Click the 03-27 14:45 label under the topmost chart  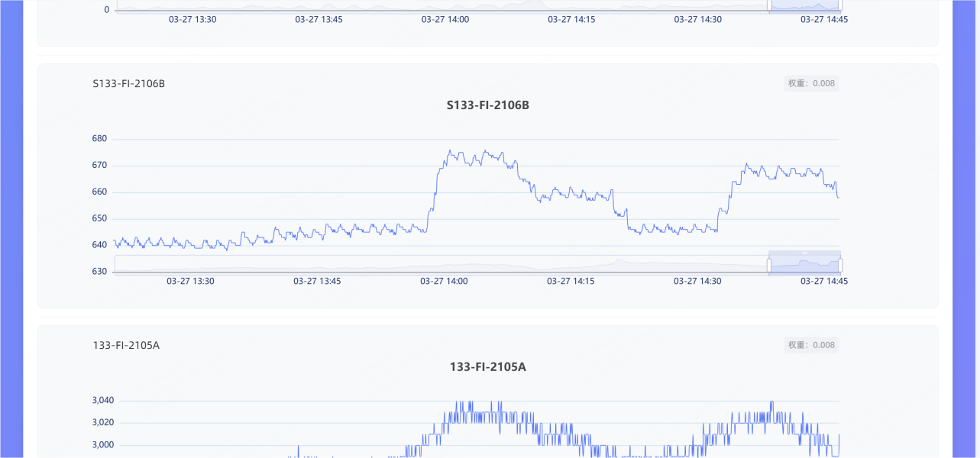point(824,20)
